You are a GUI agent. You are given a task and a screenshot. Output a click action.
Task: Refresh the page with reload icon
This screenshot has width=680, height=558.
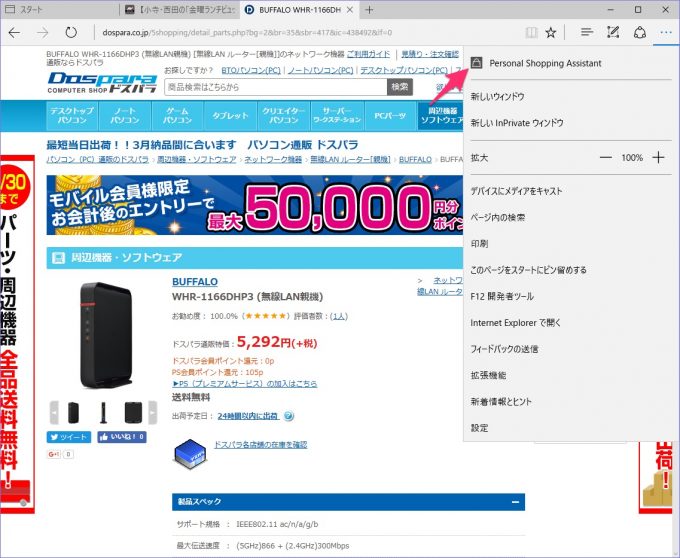(x=71, y=33)
